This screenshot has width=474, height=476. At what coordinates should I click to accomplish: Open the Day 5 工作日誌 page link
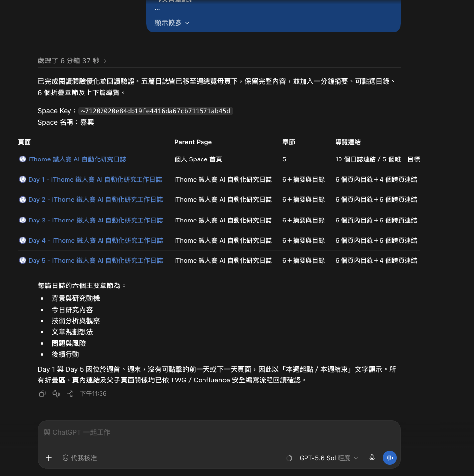pos(96,261)
